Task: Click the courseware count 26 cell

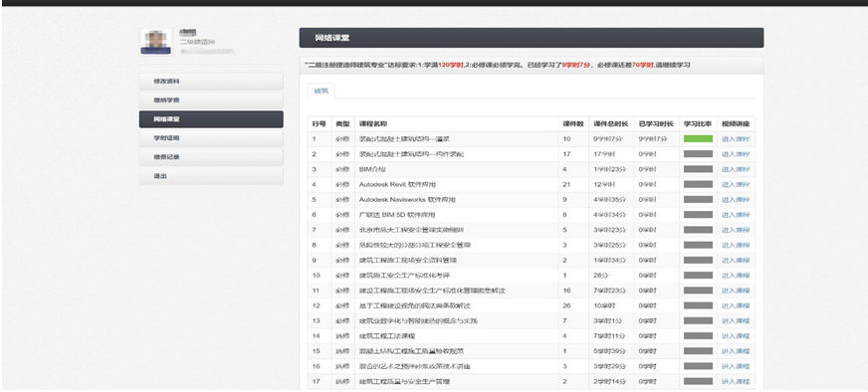Action: (566, 305)
